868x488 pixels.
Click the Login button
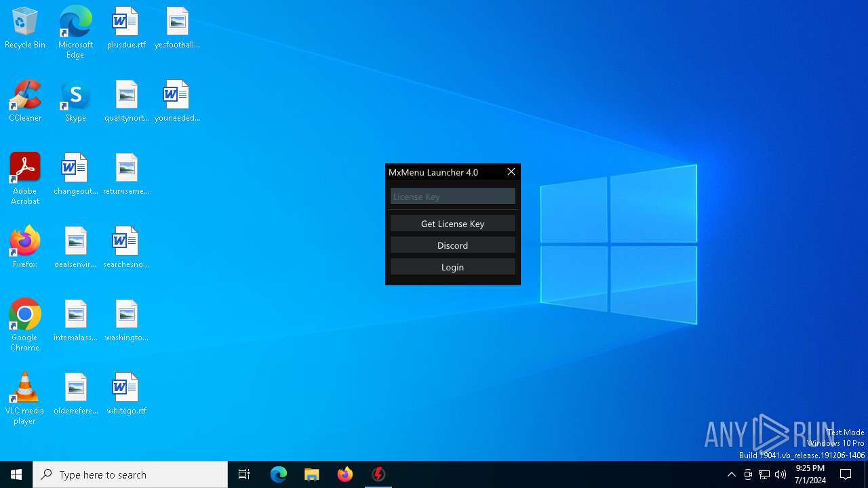pyautogui.click(x=452, y=267)
